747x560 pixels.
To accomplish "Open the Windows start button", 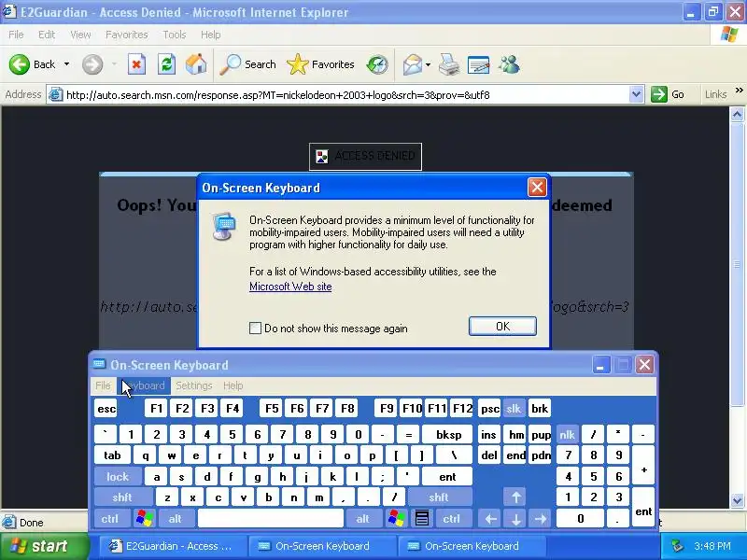I will pos(44,546).
